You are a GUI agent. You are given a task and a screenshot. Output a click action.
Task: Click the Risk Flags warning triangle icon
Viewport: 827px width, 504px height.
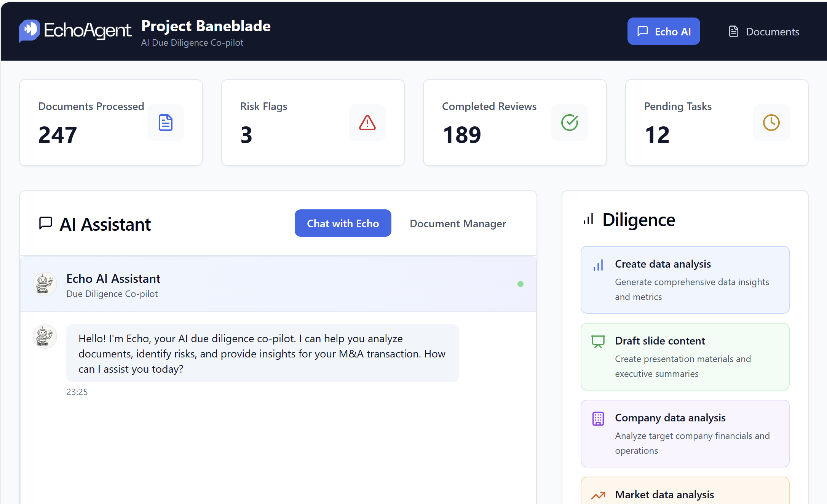click(x=367, y=123)
